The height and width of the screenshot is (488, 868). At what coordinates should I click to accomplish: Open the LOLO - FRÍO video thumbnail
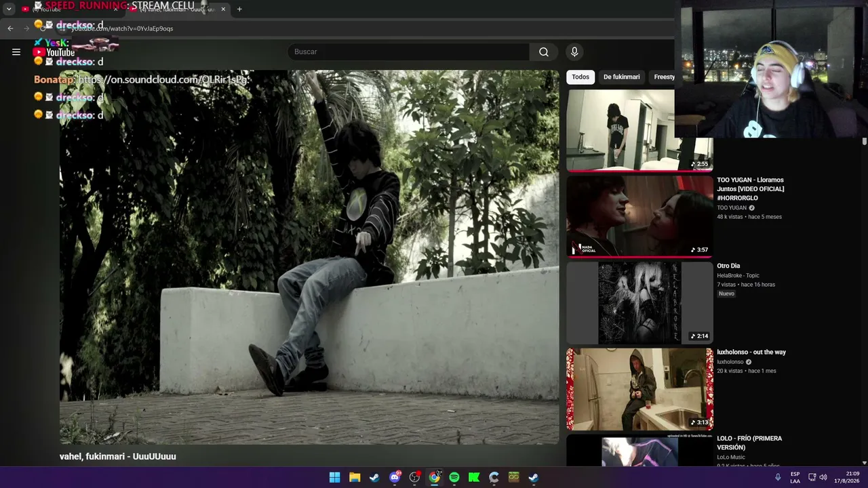(639, 451)
